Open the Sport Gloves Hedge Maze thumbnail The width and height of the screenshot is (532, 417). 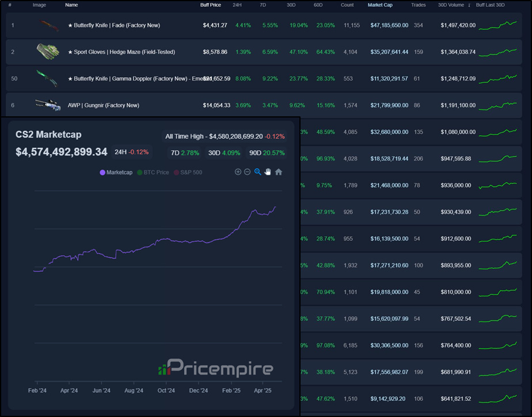tap(48, 52)
